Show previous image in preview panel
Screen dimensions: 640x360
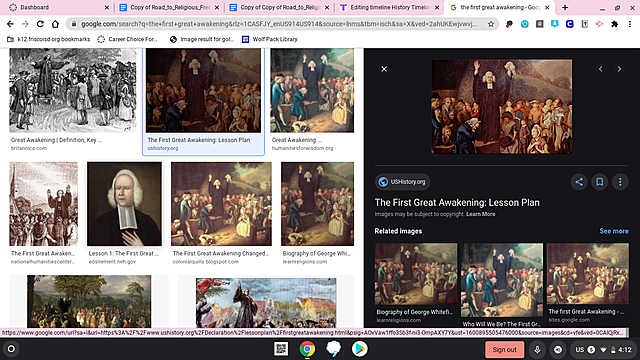(600, 69)
